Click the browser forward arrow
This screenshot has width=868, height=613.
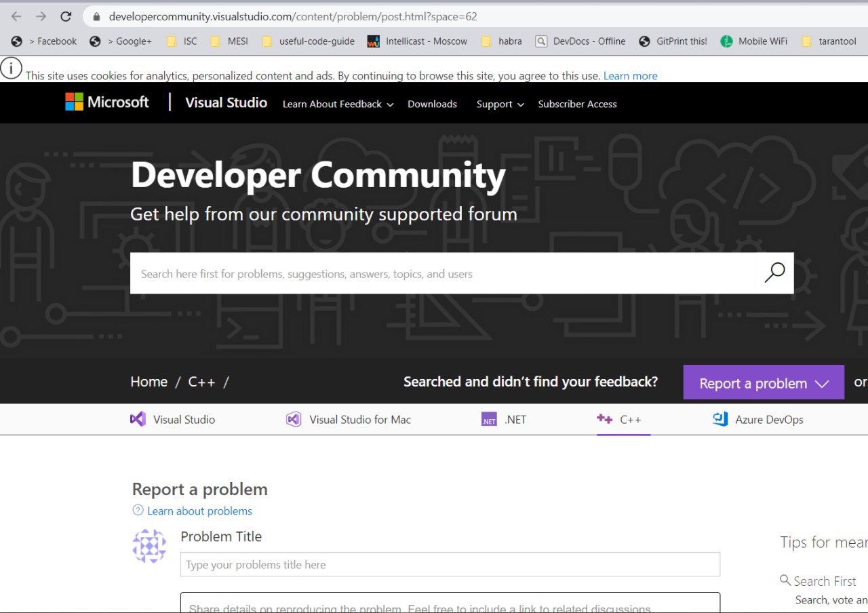coord(41,16)
